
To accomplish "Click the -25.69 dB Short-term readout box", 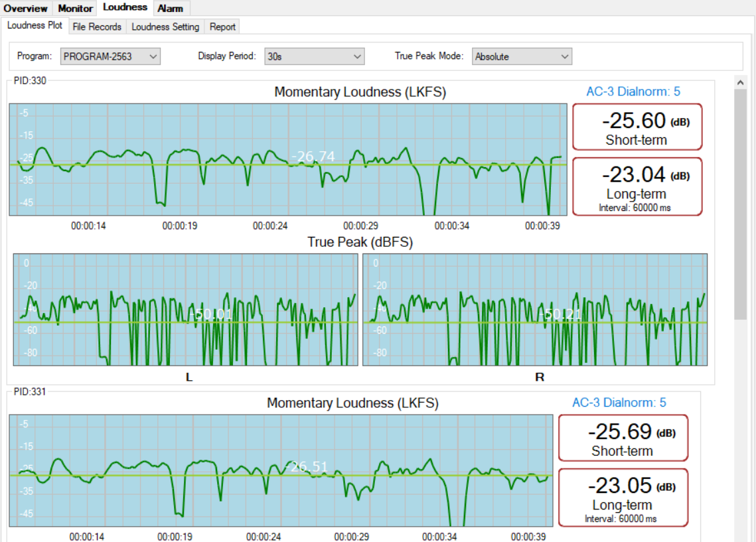I will [x=623, y=438].
